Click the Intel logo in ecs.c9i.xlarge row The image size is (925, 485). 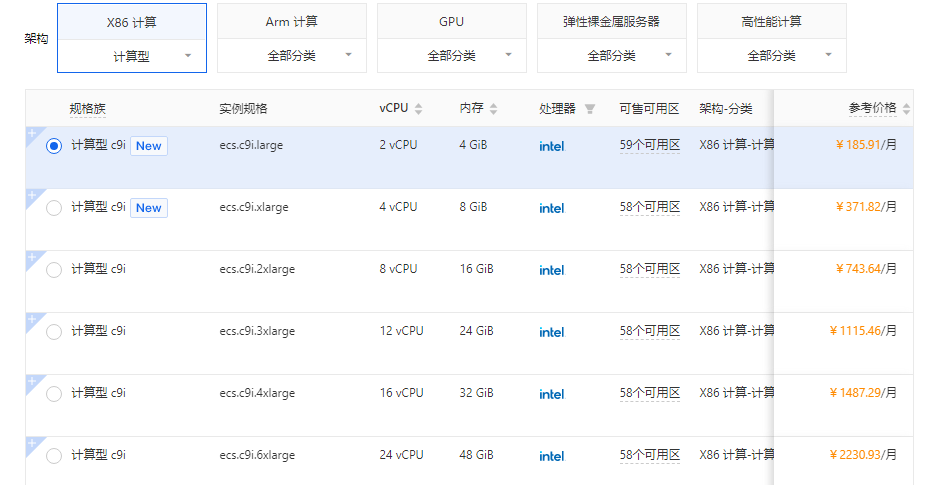click(x=551, y=208)
